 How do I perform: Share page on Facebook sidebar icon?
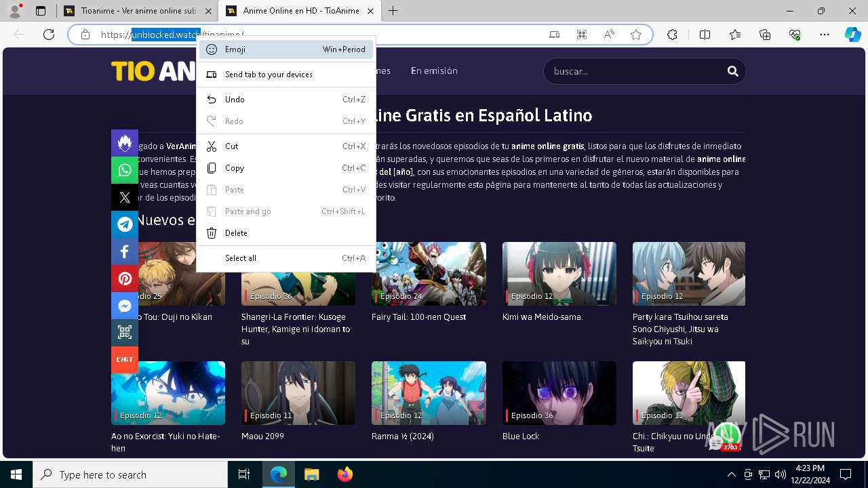(125, 251)
